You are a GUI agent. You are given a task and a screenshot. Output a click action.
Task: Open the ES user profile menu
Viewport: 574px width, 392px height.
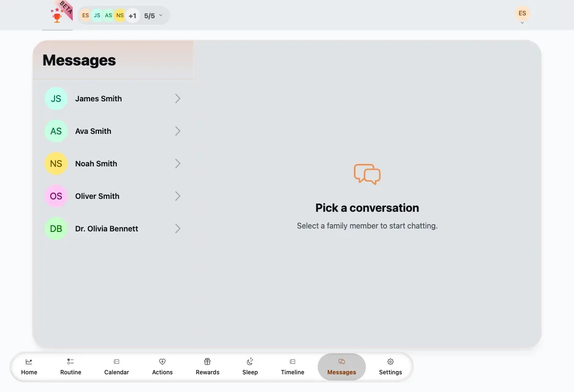[522, 14]
